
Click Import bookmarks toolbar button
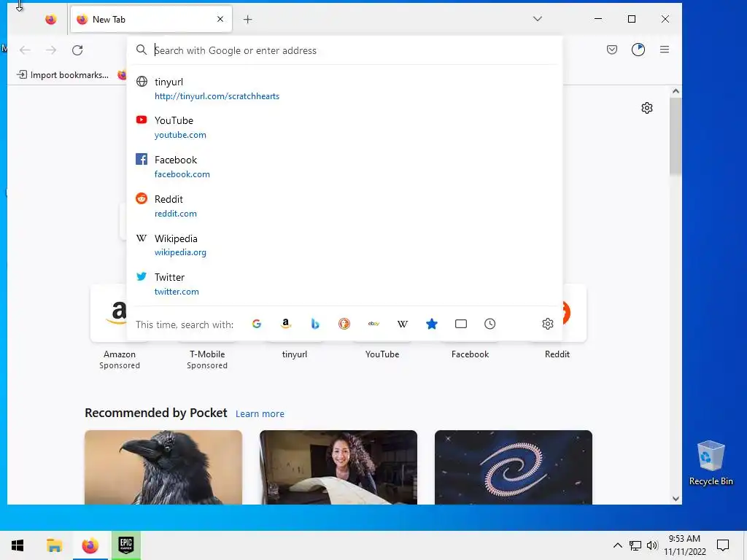point(63,75)
